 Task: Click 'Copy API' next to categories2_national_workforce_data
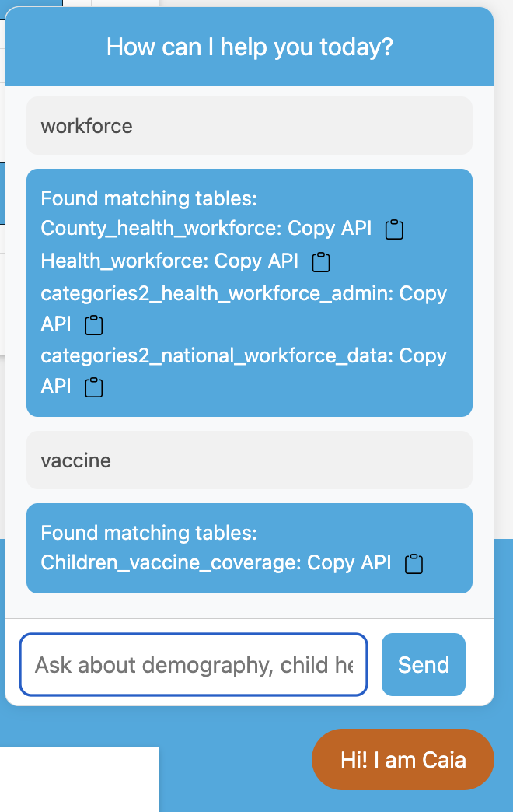pos(422,355)
